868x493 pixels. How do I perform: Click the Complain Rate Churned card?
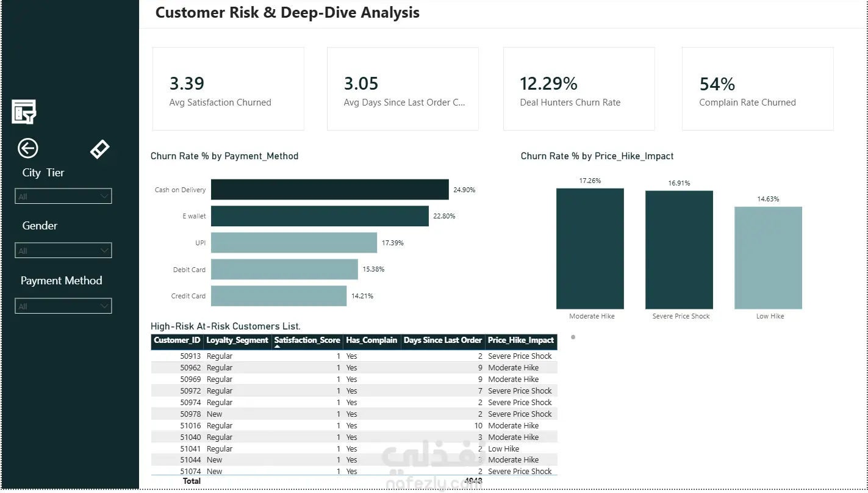pos(758,89)
